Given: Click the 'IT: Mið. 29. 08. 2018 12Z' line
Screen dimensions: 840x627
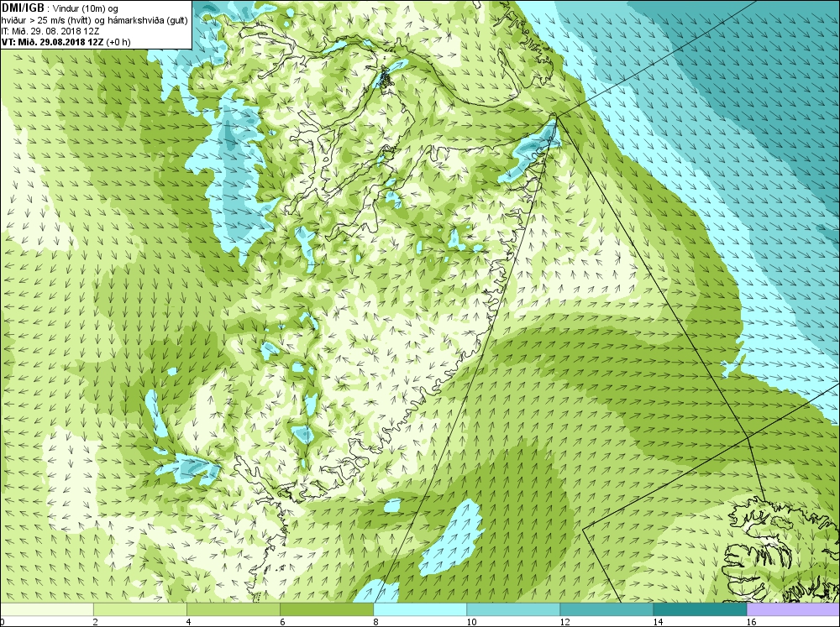Looking at the screenshot, I should point(50,31).
